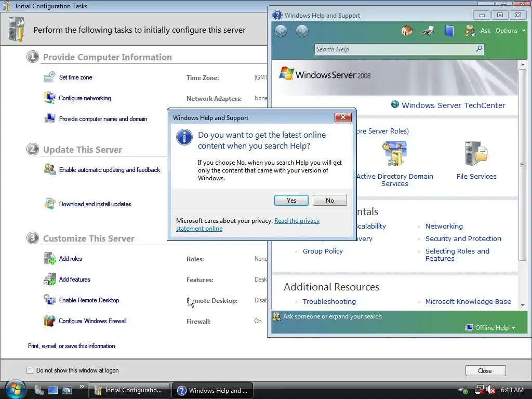Image resolution: width=532 pixels, height=399 pixels.
Task: Switch to Windows Help taskbar button
Action: [x=212, y=391]
